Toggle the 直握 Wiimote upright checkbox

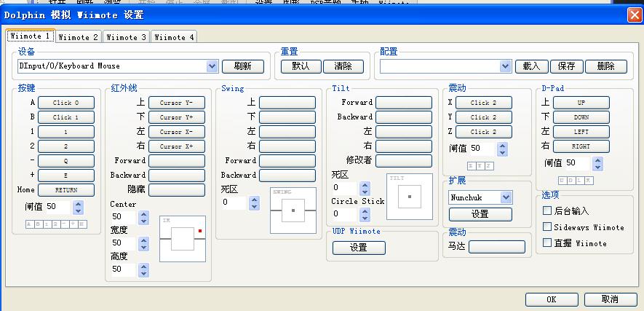[x=547, y=243]
